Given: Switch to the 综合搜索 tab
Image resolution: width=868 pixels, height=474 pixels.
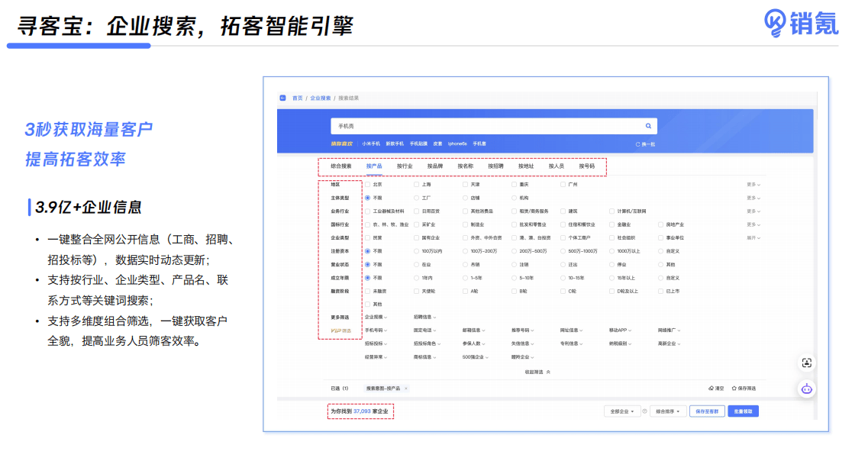Looking at the screenshot, I should 341,166.
